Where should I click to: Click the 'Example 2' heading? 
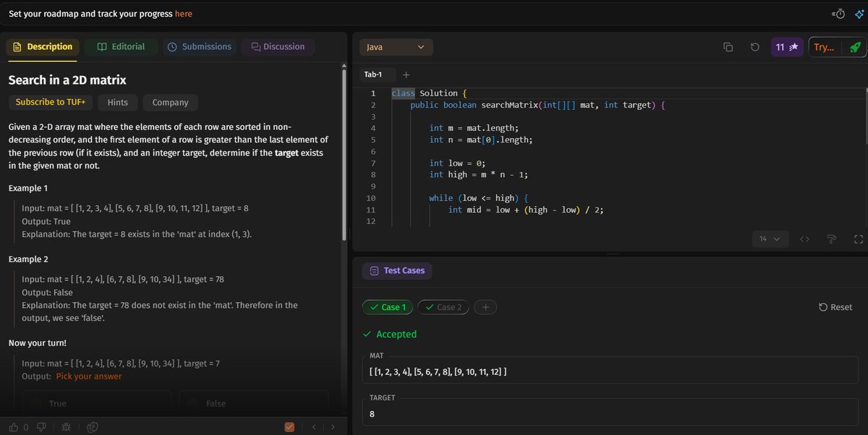tap(30, 259)
